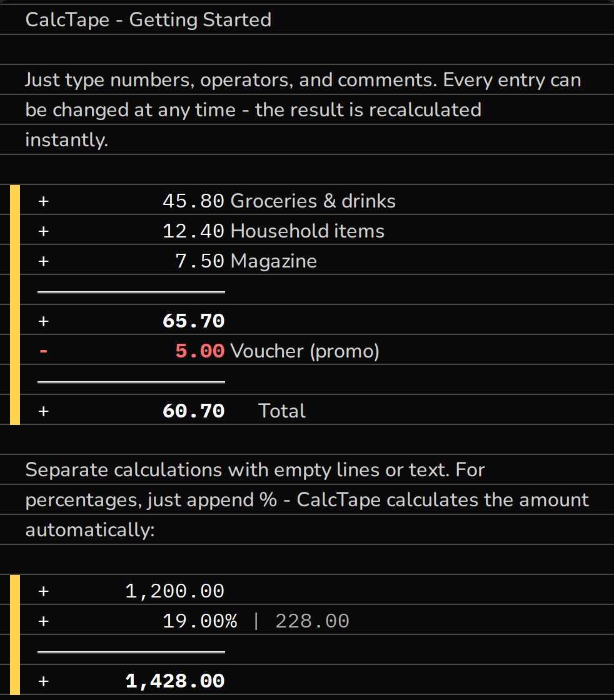Screen dimensions: 614x700
Task: Click the yellow bar beside the first calculation
Action: tap(15, 305)
